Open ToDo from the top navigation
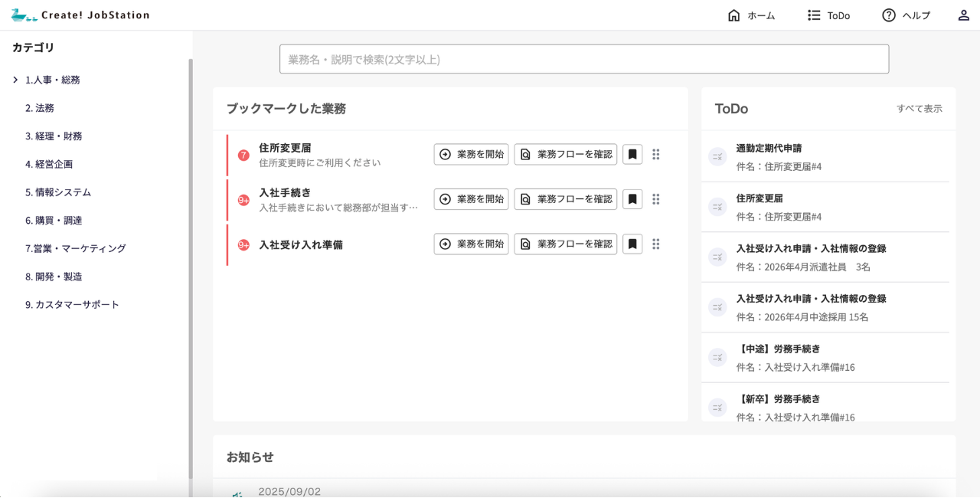This screenshot has width=980, height=498. click(x=829, y=15)
